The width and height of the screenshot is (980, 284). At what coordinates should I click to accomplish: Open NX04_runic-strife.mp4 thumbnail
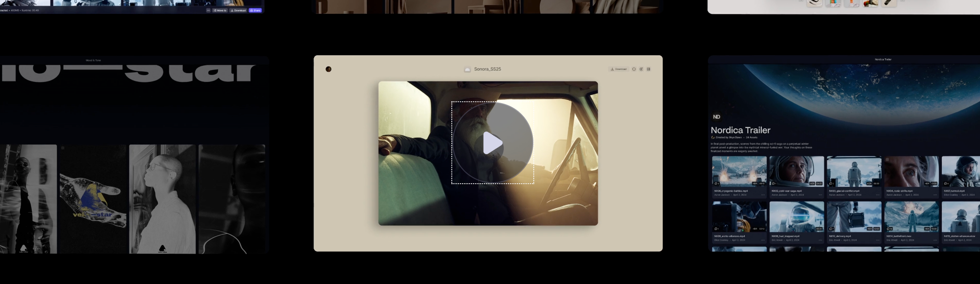[x=911, y=171]
